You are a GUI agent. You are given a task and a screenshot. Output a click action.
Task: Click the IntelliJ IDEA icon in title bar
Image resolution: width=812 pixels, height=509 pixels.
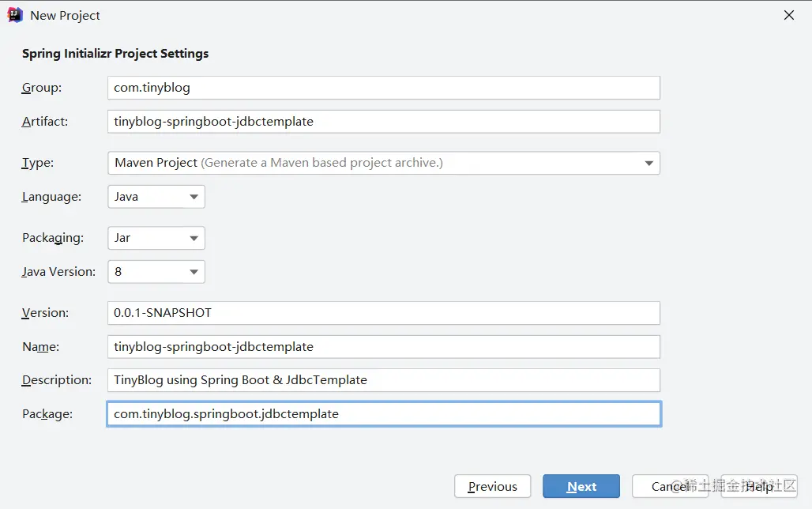[15, 15]
